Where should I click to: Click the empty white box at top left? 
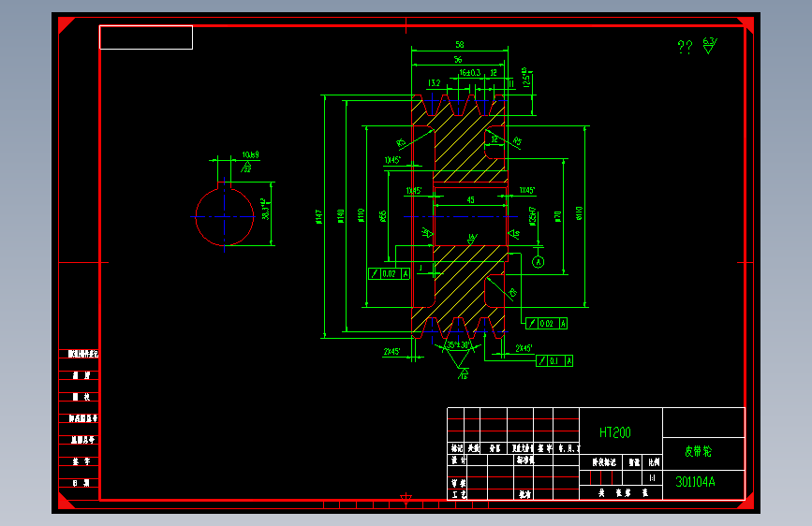(x=146, y=37)
